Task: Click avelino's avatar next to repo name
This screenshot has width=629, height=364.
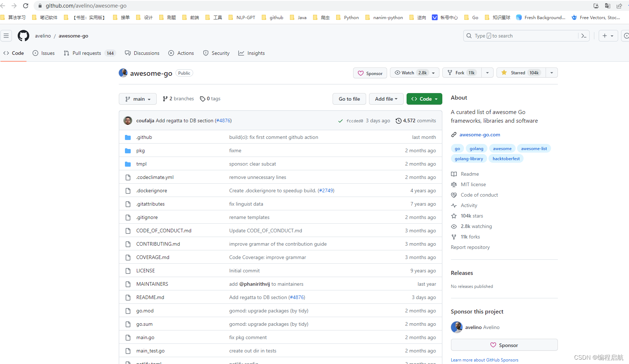Action: click(123, 73)
